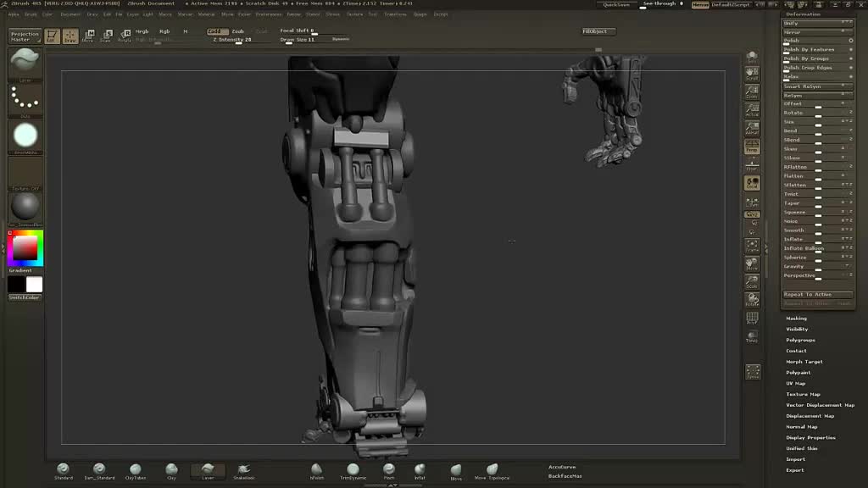
Task: Expand the Polygroups subpalette
Action: (x=800, y=340)
